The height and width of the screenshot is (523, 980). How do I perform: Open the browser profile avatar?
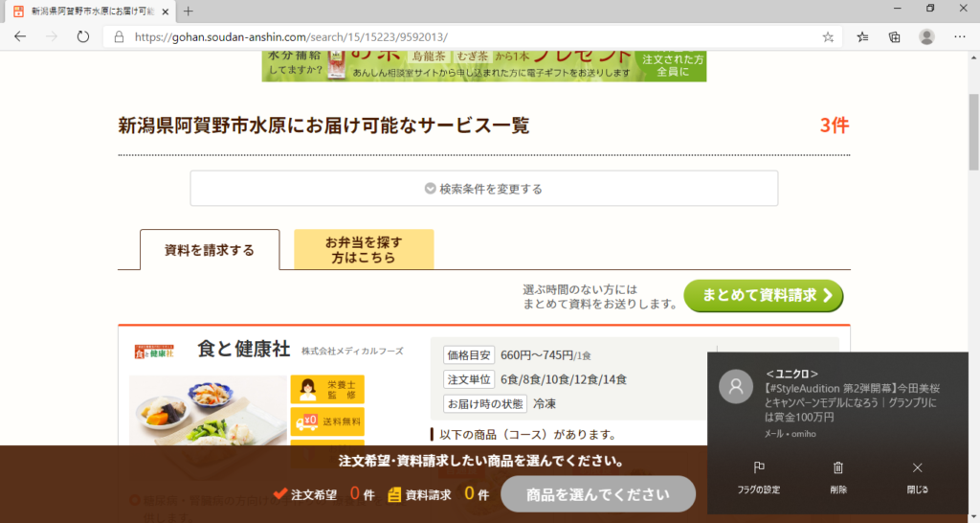[926, 37]
